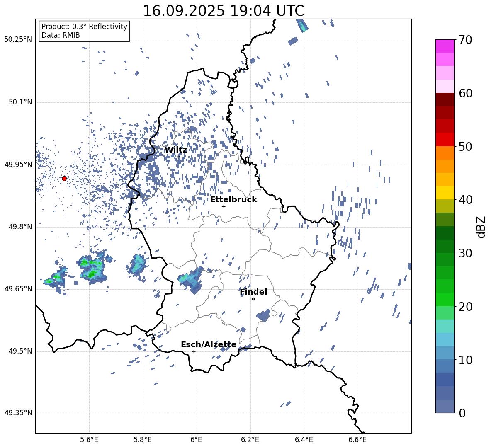Click the orange colorbar segment below 50
Image resolution: width=491 pixels, height=448 pixels.
445,153
